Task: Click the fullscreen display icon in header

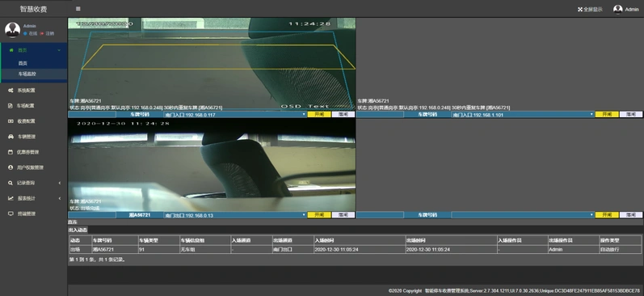Action: click(x=580, y=9)
